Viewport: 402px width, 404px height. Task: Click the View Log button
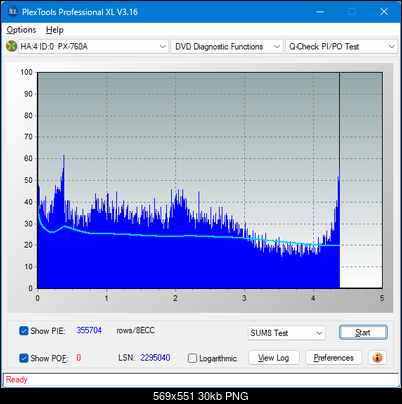click(x=274, y=358)
